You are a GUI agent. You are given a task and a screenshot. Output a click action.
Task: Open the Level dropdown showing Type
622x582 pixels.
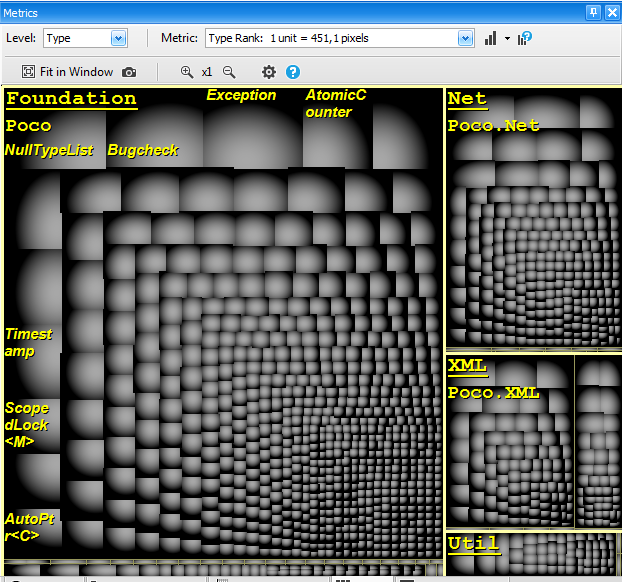point(85,38)
